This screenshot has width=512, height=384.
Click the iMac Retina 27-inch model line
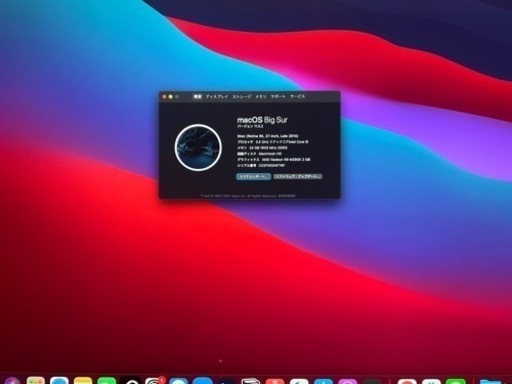[267, 136]
